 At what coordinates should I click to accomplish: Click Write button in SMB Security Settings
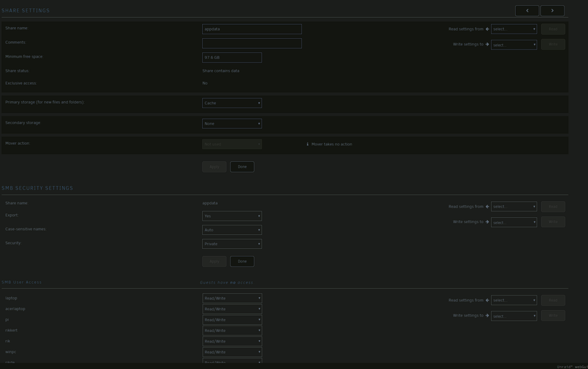click(553, 222)
